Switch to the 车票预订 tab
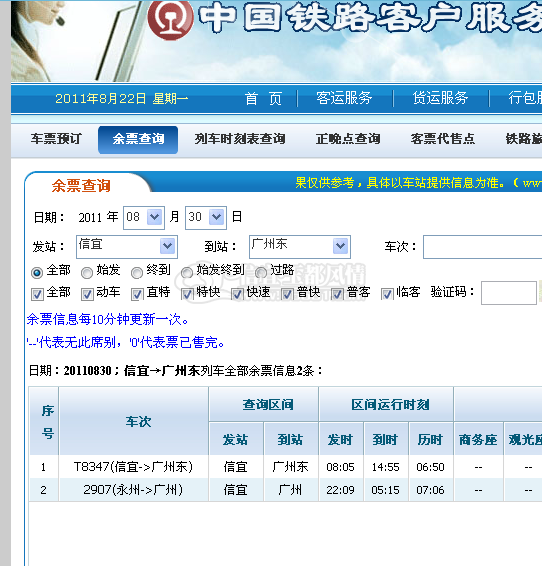The height and width of the screenshot is (566, 542). click(56, 139)
